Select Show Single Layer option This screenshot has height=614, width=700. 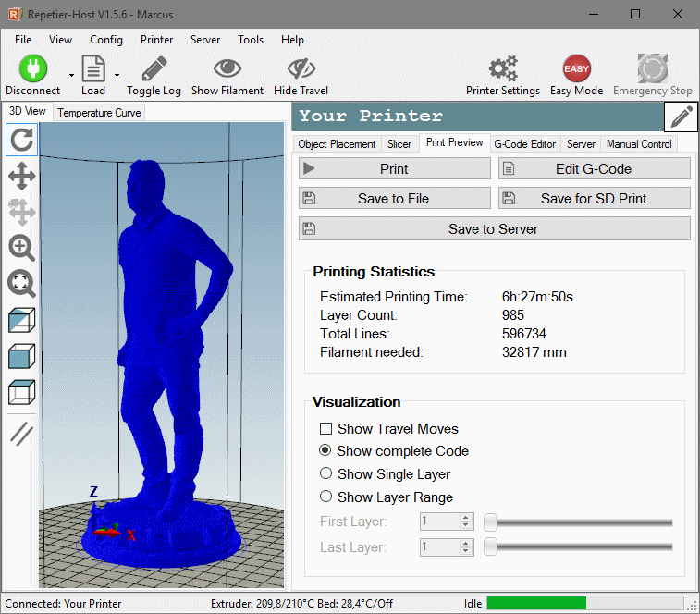click(x=325, y=473)
